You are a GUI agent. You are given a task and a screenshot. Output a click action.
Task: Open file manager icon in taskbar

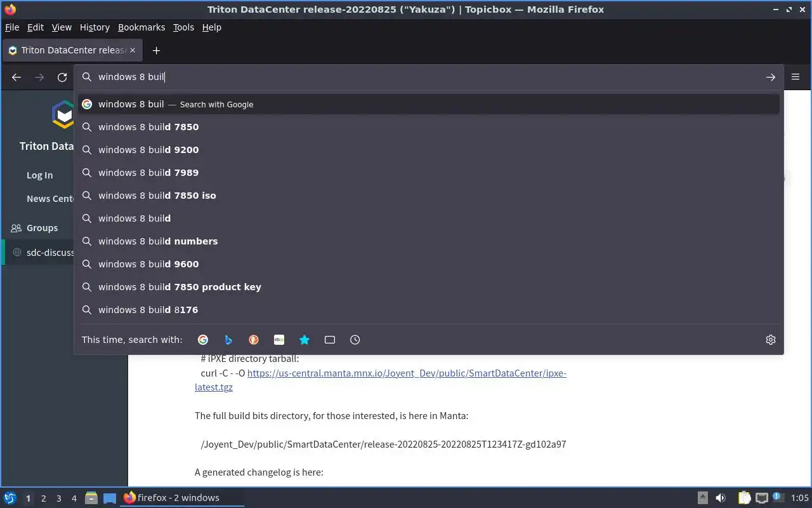click(91, 498)
